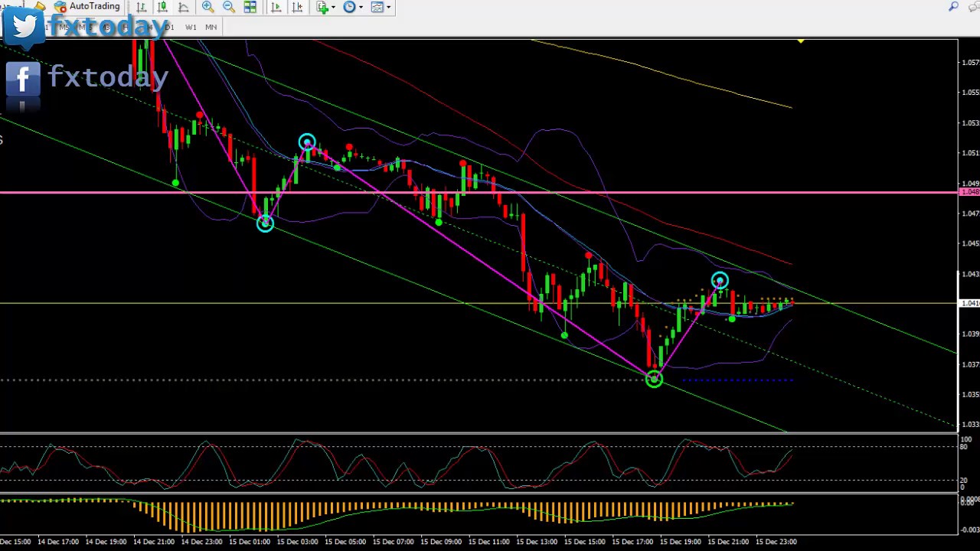Click the time label 15 Dec 23:00
Screen dimensions: 980x551
(x=776, y=542)
